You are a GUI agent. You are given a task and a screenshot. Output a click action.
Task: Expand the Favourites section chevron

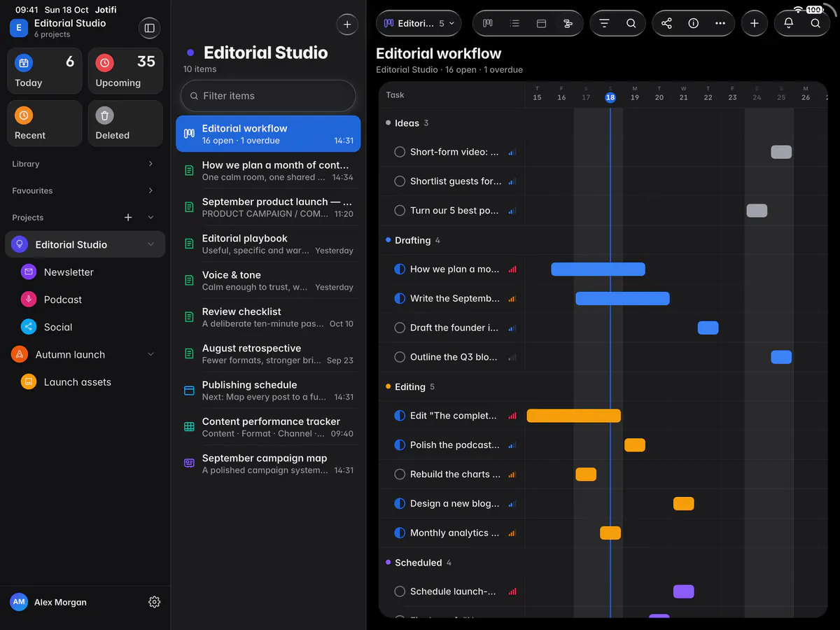tap(150, 190)
